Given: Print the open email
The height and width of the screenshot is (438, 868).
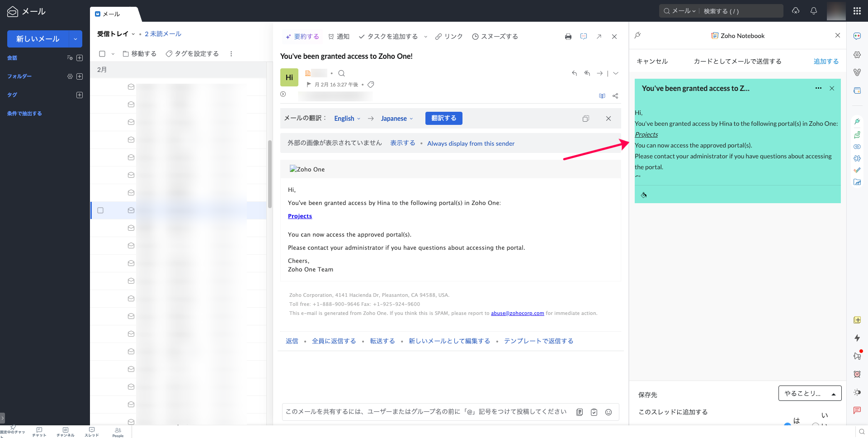Looking at the screenshot, I should click(x=568, y=37).
